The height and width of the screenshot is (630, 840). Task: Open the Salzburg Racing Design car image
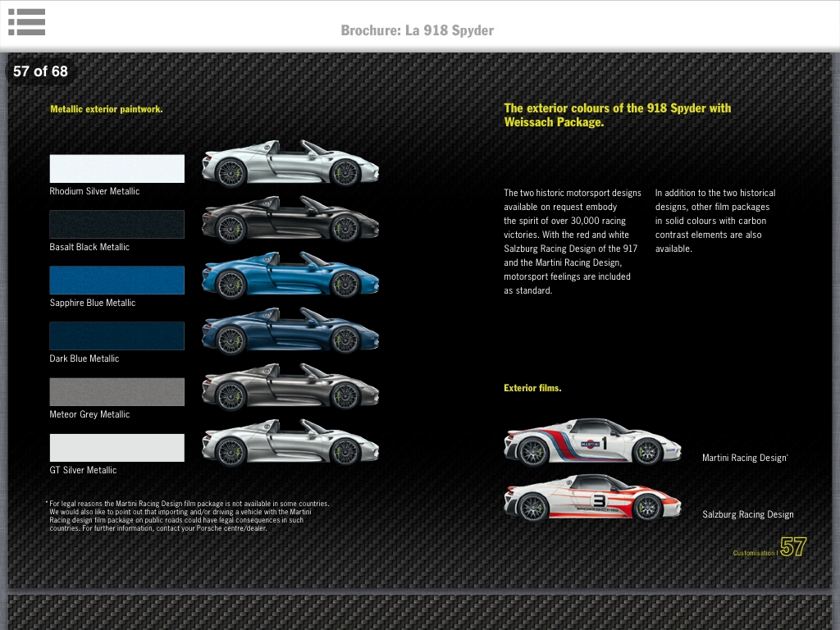pos(592,498)
